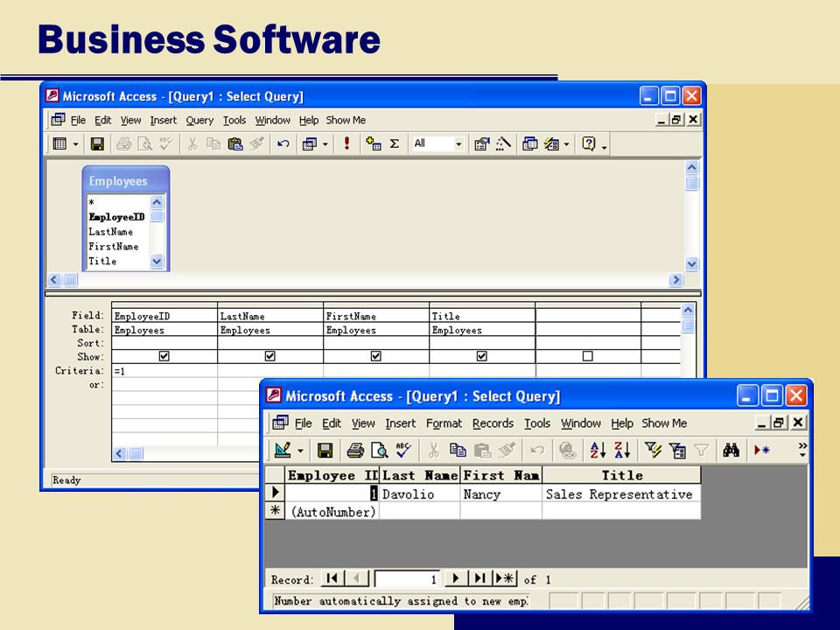
Task: Go to first record navigation button
Action: click(x=332, y=578)
